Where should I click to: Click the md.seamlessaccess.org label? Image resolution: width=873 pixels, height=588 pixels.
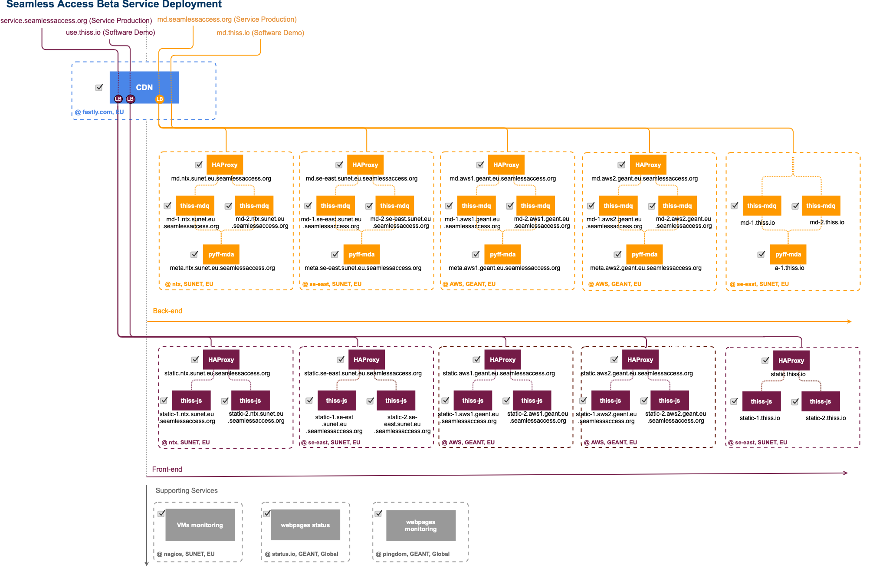point(227,20)
